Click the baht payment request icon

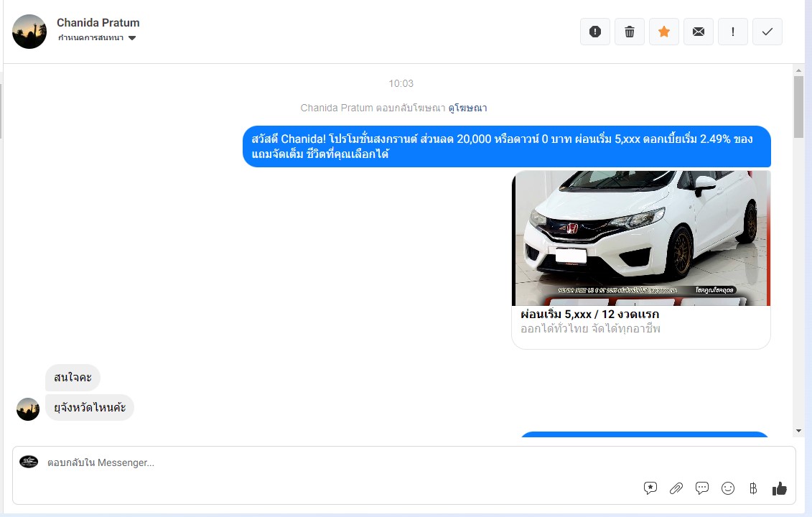point(753,488)
